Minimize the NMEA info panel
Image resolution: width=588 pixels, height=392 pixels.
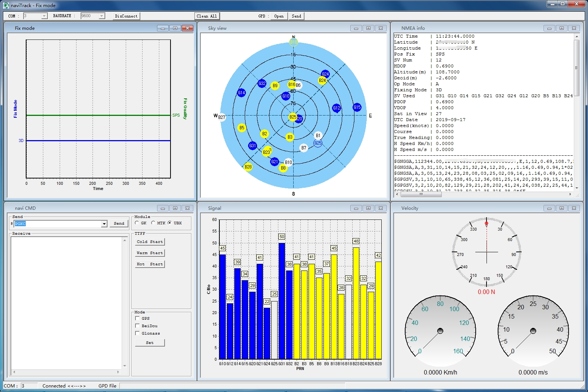pos(549,28)
